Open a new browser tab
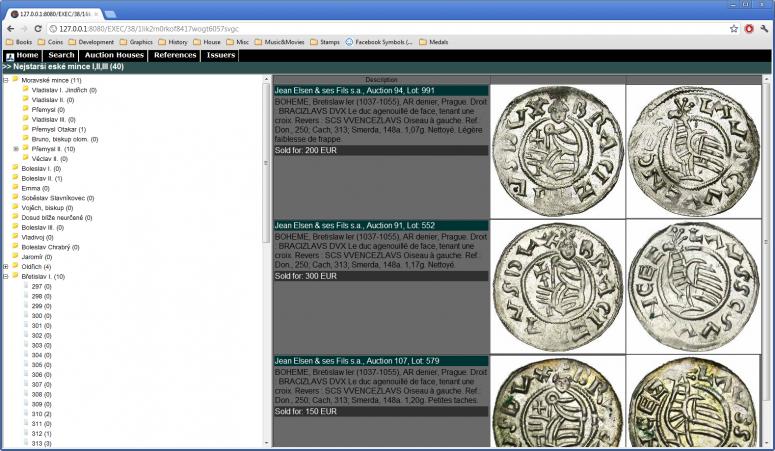Viewport: 775px width, 451px height. tap(110, 14)
